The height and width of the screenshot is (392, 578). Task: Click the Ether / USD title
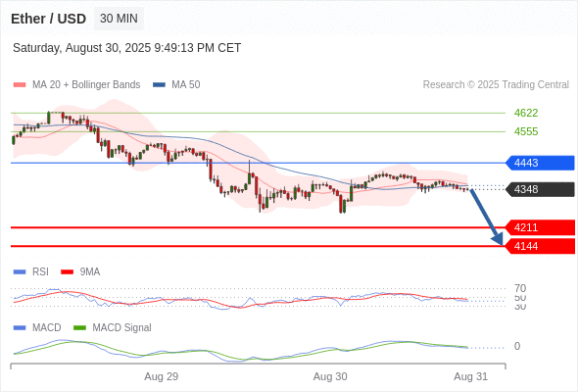(48, 19)
